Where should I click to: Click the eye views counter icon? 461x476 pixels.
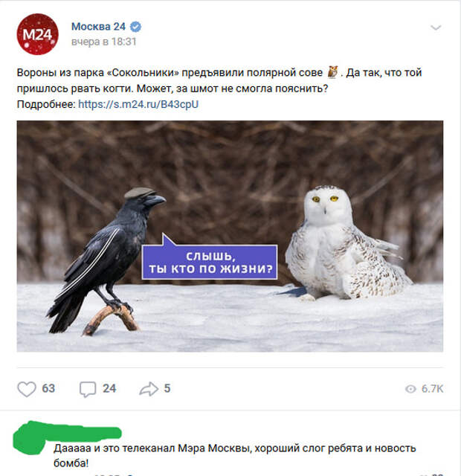410,389
